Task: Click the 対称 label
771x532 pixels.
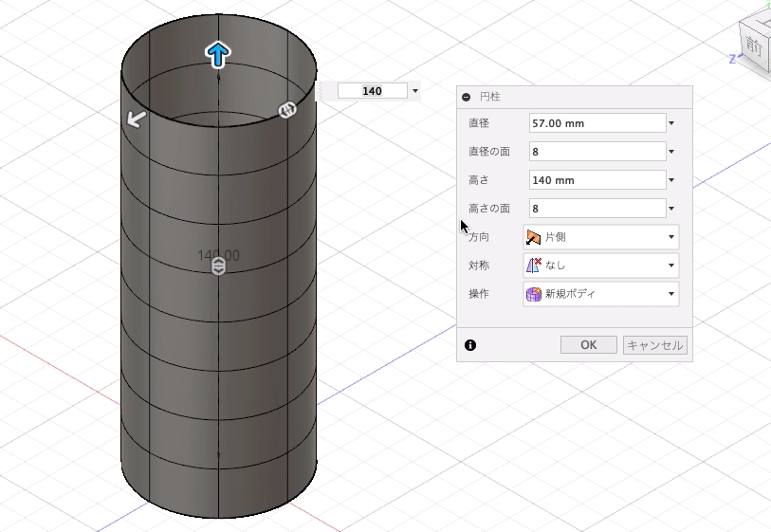Action: [479, 266]
